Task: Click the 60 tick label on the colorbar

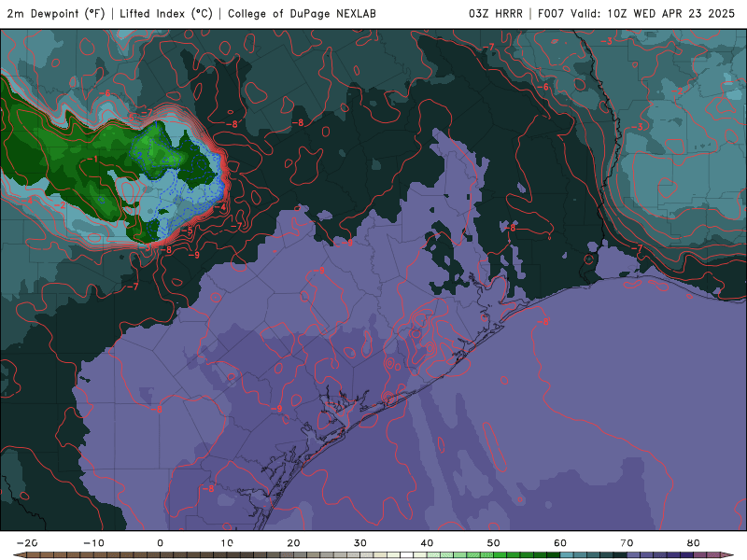Action: [560, 543]
